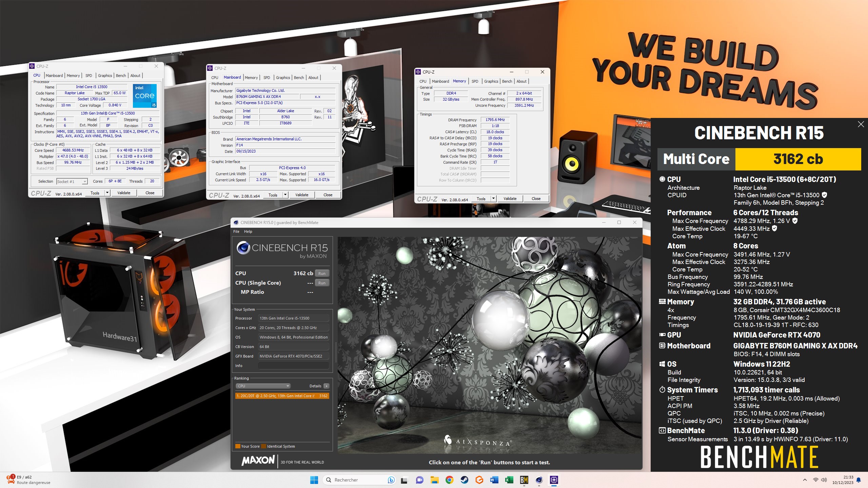
Task: Open SPD tab in first CPU-Z window
Action: coord(88,76)
